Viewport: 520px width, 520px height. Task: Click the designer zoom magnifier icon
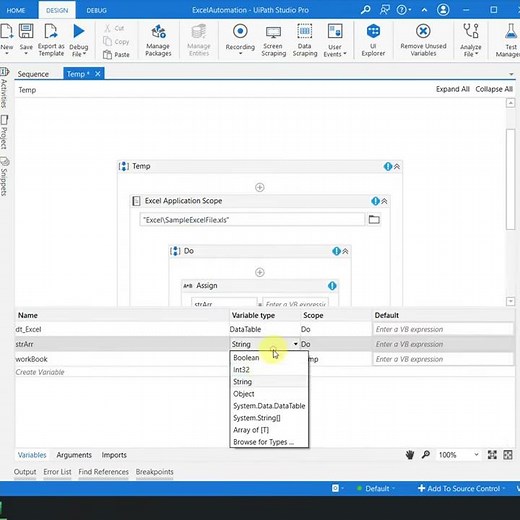pos(426,454)
